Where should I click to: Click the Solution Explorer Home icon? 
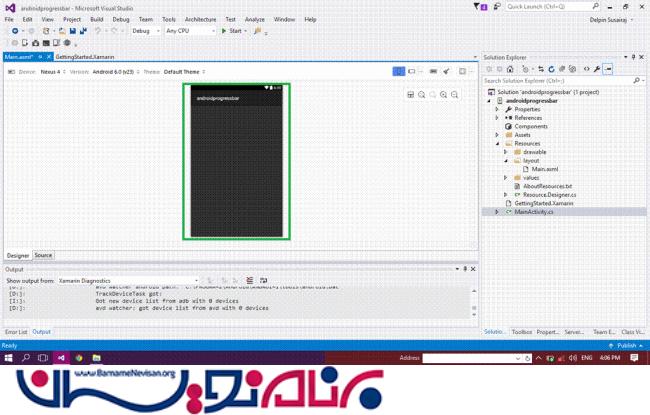click(x=510, y=69)
